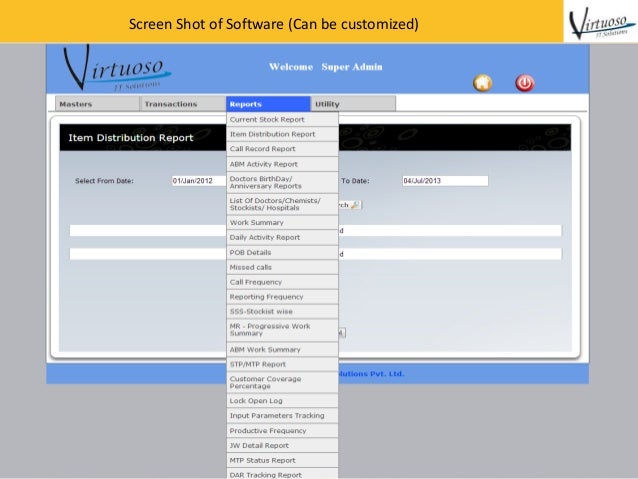This screenshot has height=479, width=638.
Task: Click the red power logout icon
Action: 525,83
